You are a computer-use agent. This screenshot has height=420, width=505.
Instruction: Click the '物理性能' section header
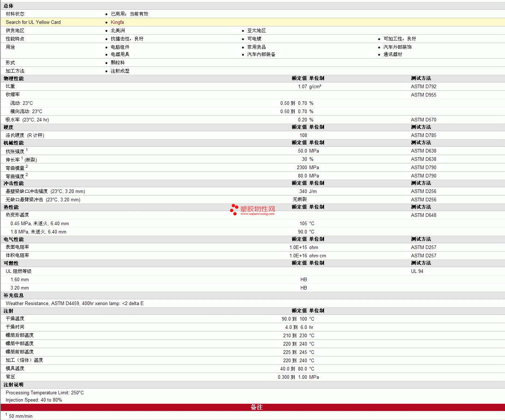(x=14, y=78)
